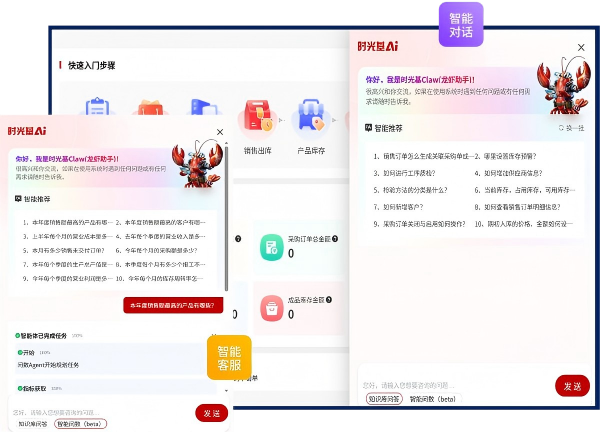The image size is (600, 432).
Task: Click the 时光里Ai logo in right panel
Action: 378,46
